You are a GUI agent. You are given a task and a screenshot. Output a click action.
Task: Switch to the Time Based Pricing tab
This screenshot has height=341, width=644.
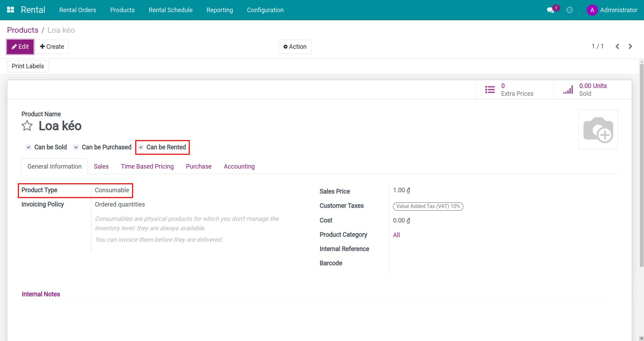(x=147, y=166)
